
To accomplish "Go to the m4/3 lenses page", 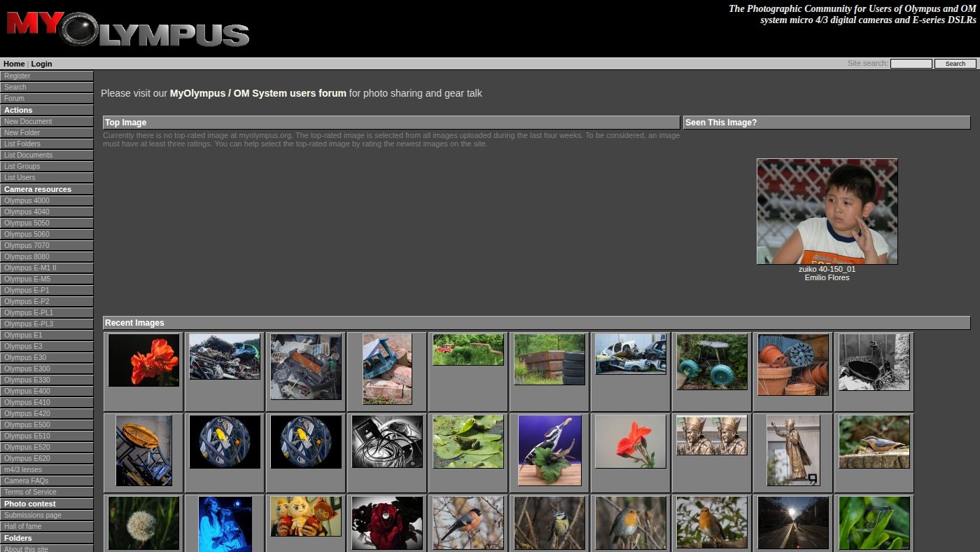I will pos(47,469).
